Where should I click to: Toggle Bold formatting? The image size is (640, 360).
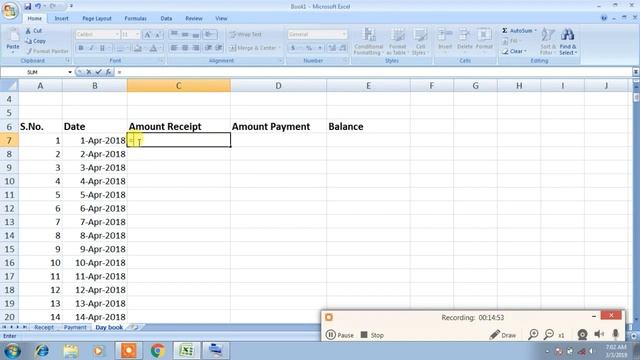click(x=81, y=48)
